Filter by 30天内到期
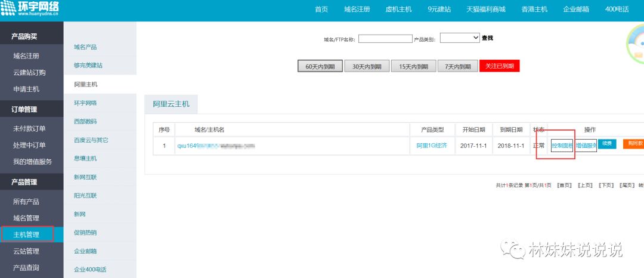Screen dimensions: 644x278 (367, 66)
